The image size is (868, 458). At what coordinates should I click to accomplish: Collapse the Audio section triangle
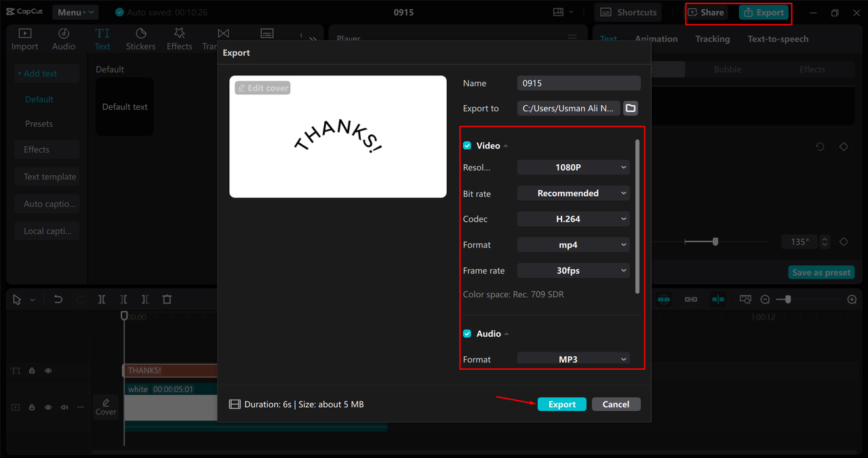click(507, 334)
